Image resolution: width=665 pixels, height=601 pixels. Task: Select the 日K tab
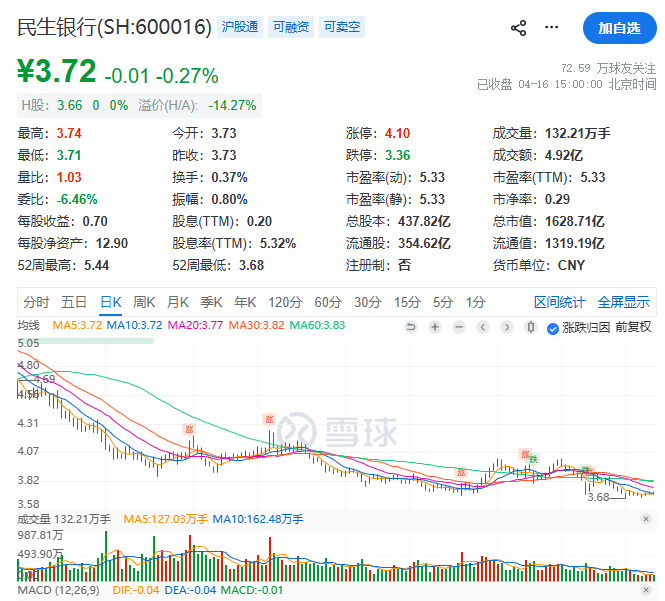111,302
